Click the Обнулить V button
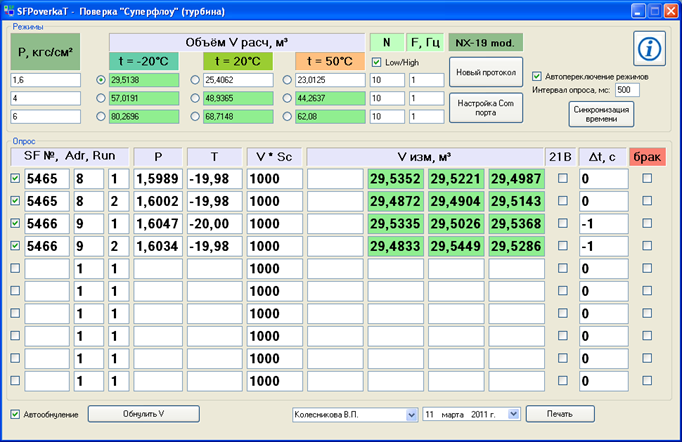Screen dimensions: 683x443 tap(144, 414)
